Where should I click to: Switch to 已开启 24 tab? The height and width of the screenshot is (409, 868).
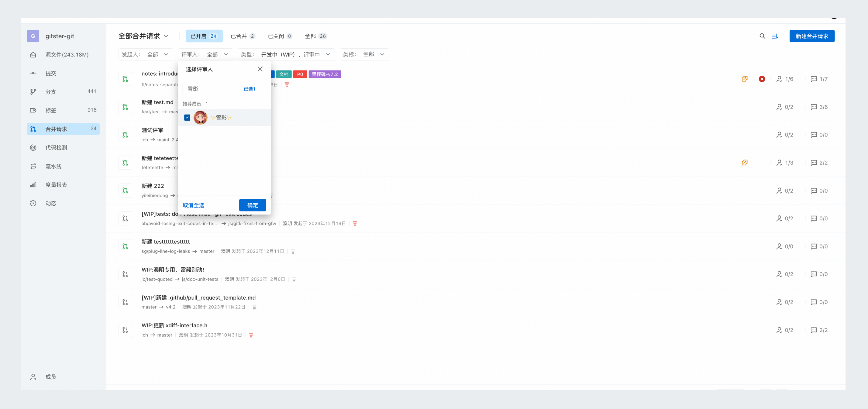(x=204, y=36)
